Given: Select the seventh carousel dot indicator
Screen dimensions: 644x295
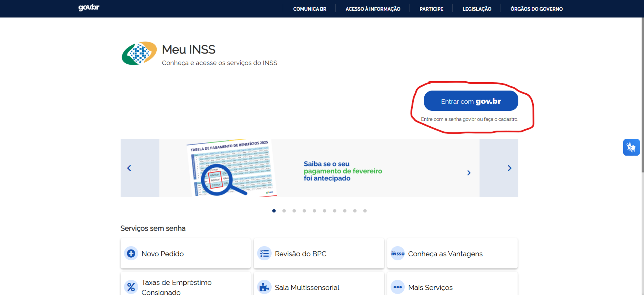Looking at the screenshot, I should point(335,211).
